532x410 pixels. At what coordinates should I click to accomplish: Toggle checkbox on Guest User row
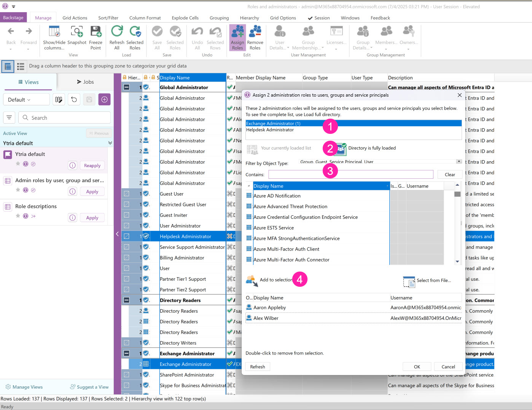(x=126, y=194)
